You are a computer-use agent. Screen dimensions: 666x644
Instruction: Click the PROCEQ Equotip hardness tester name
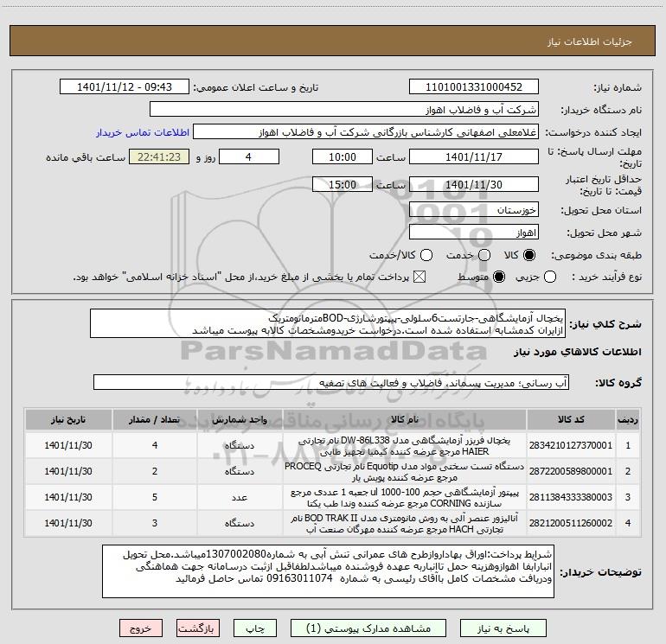405,472
